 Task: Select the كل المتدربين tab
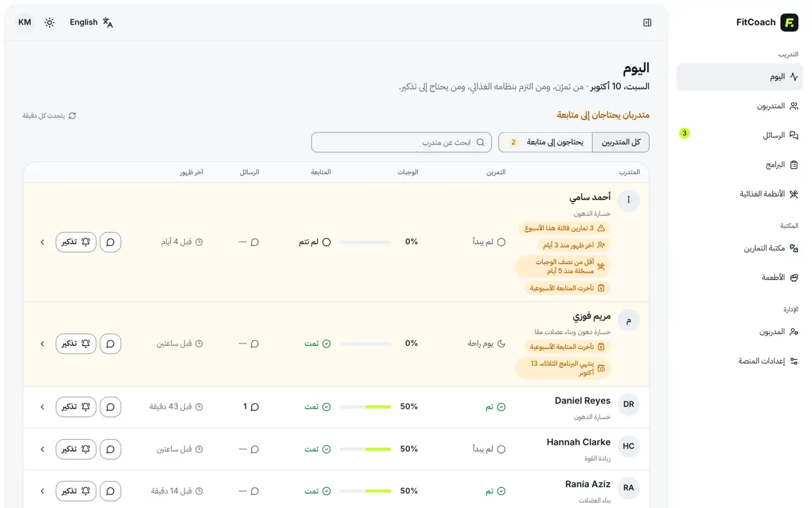621,142
